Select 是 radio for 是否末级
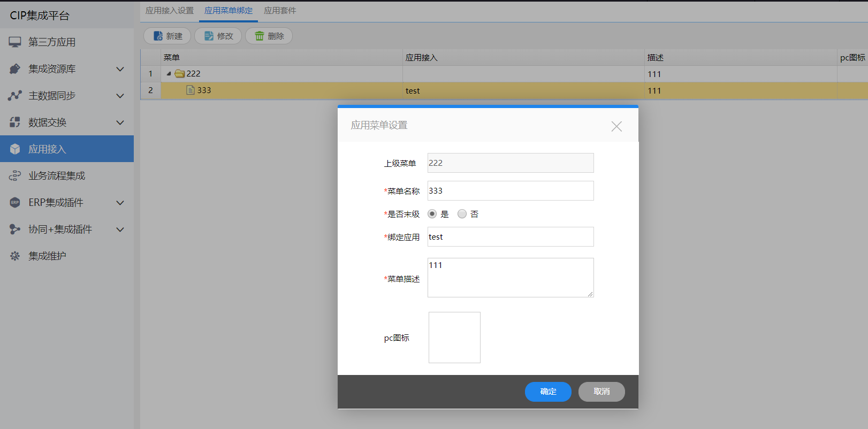The image size is (868, 429). [x=432, y=214]
